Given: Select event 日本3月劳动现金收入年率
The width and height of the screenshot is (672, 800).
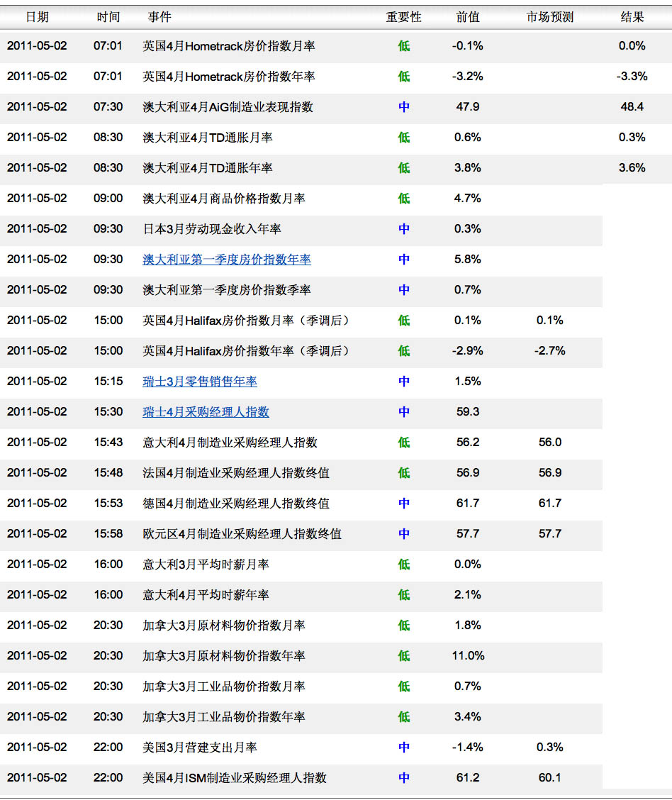Looking at the screenshot, I should click(x=211, y=229).
